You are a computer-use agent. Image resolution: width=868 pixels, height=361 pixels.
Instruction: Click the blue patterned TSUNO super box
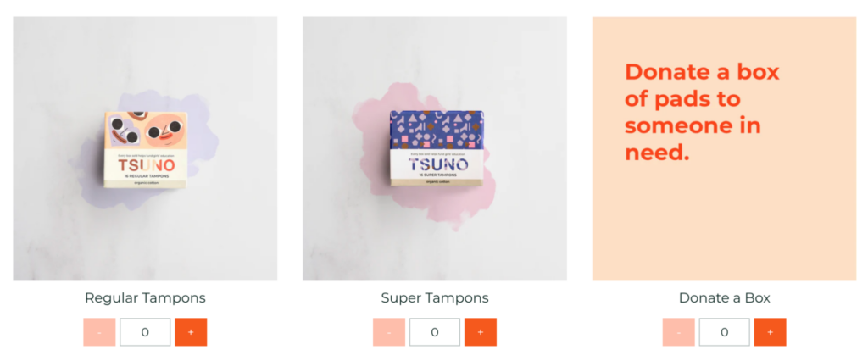click(x=437, y=147)
